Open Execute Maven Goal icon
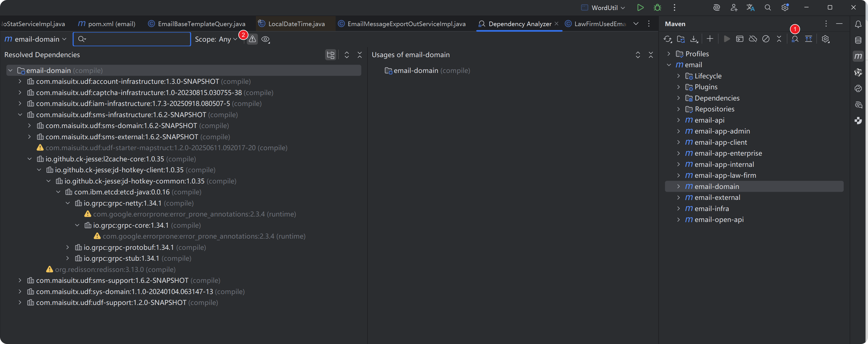This screenshot has height=344, width=868. click(739, 39)
